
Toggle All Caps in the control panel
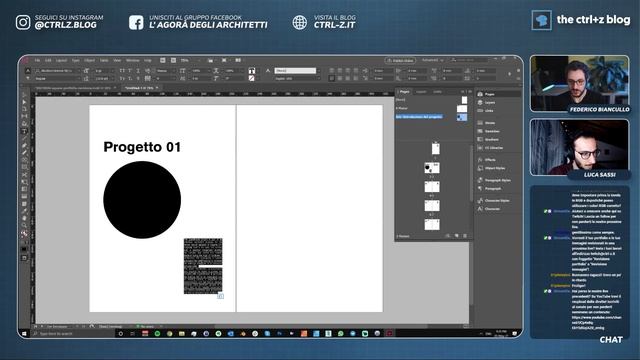[122, 71]
